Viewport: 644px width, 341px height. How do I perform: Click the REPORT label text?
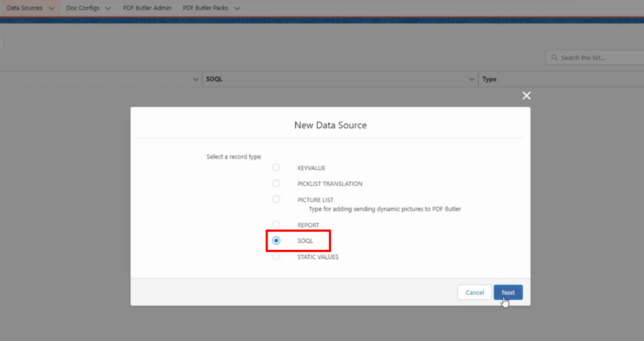(x=308, y=225)
